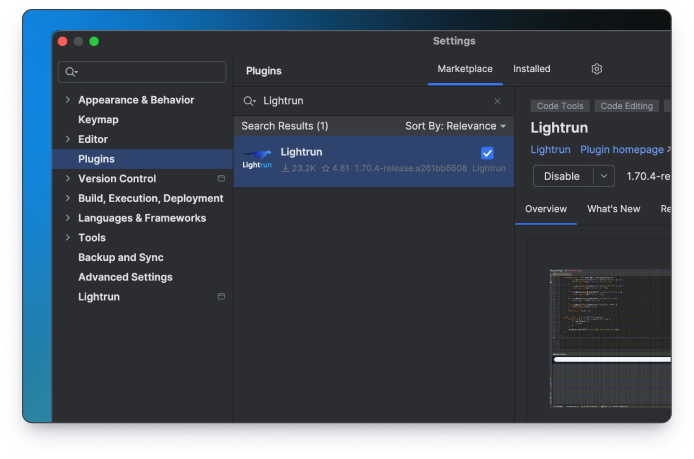Image resolution: width=694 pixels, height=459 pixels.
Task: Open the Disable button dropdown arrow
Action: (604, 176)
